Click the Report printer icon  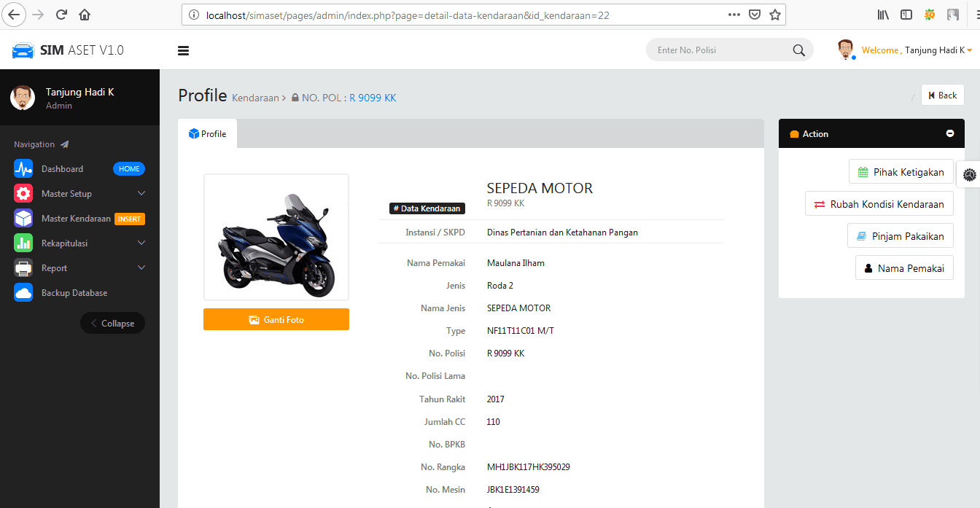23,267
